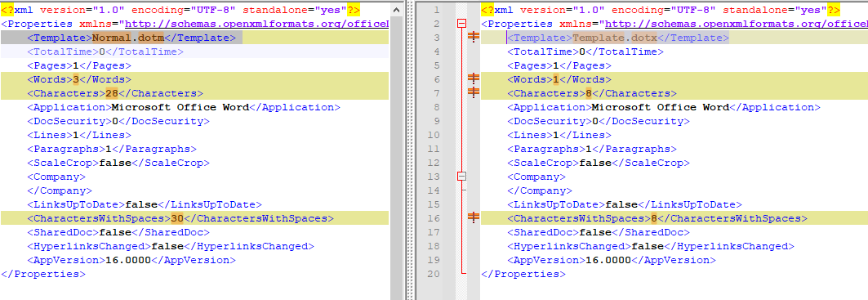Click the DocSecurity line in right pane
The height and width of the screenshot is (300, 868).
click(599, 121)
